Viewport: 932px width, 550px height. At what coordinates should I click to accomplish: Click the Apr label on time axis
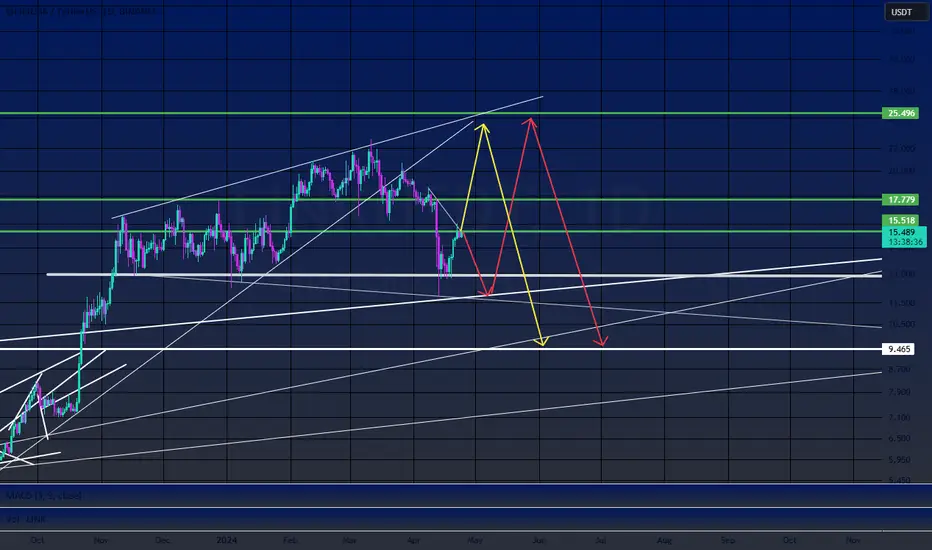[x=413, y=540]
